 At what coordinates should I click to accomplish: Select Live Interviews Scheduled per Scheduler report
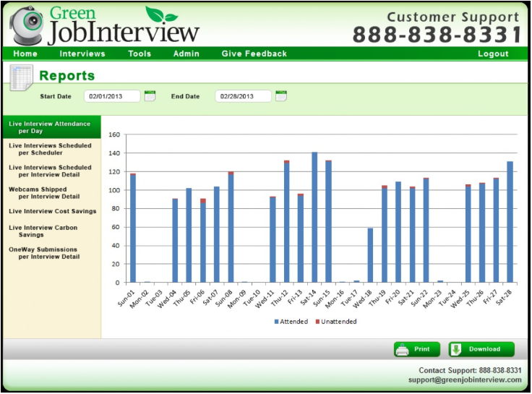50,149
